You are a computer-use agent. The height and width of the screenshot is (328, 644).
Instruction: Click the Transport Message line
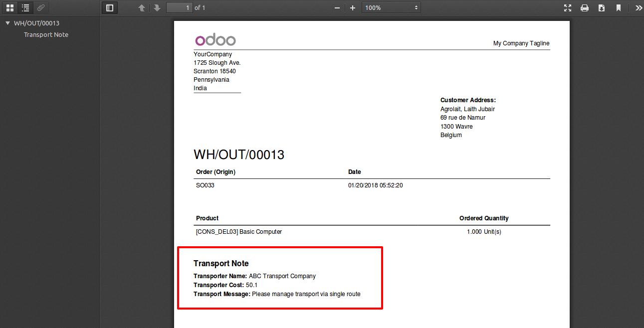pyautogui.click(x=277, y=294)
